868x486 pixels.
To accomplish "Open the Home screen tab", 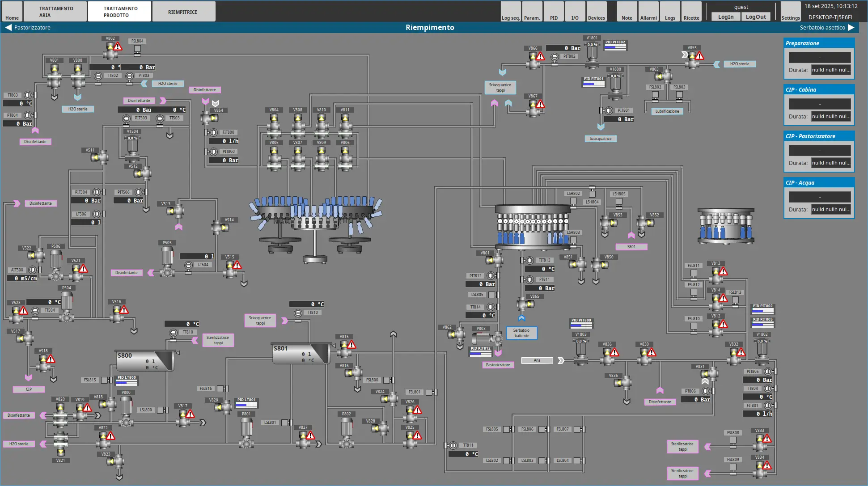I will coord(12,12).
